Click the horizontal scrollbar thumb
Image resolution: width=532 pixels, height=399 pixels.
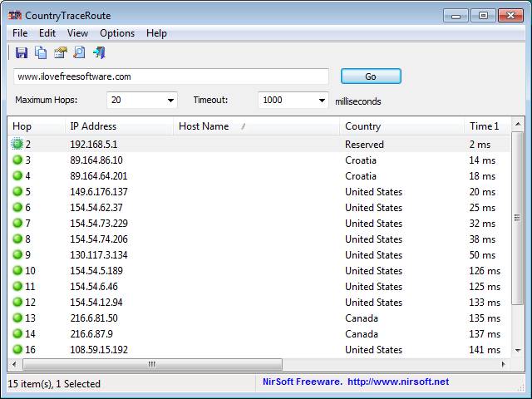[x=152, y=364]
